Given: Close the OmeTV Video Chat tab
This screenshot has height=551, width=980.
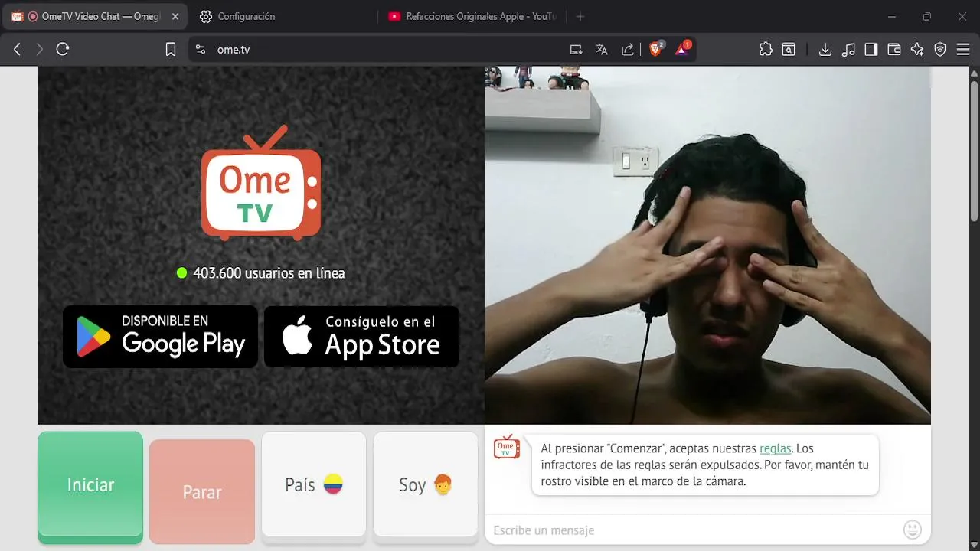Looking at the screenshot, I should coord(175,16).
